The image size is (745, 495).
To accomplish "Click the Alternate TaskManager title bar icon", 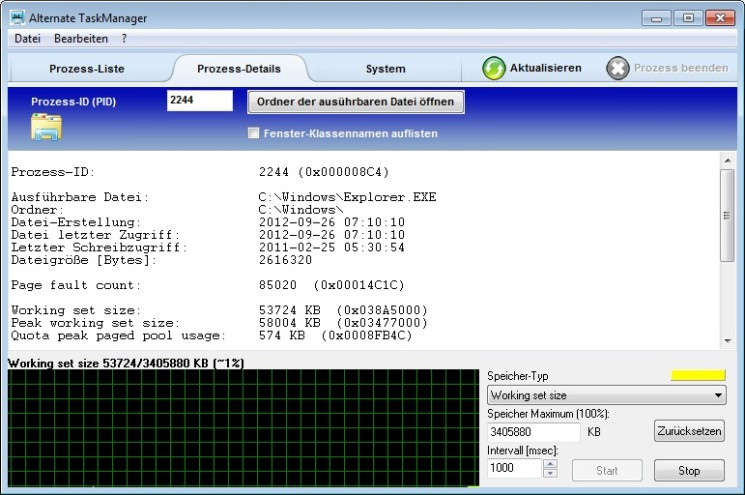I will [18, 18].
